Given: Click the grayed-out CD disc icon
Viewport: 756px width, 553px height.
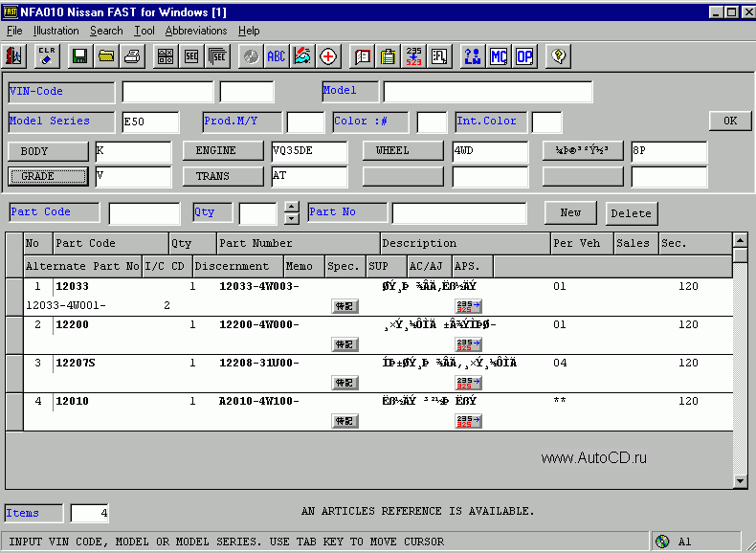Looking at the screenshot, I should (251, 56).
